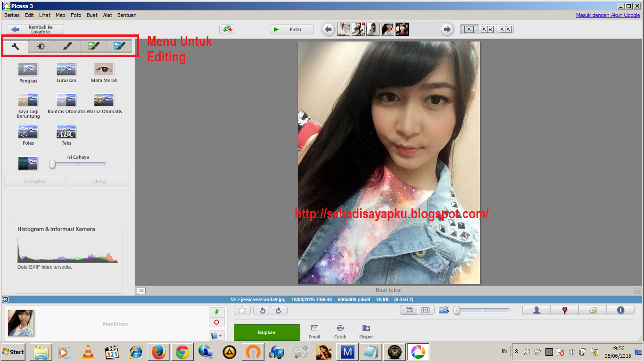Click the Isi Cahaya preview icon
The image size is (644, 362).
pos(28,164)
